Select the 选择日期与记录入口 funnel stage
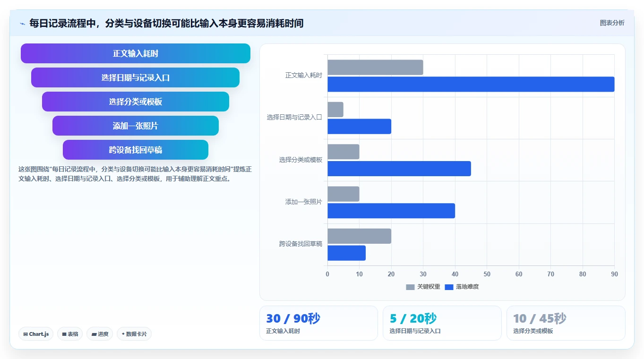 136,77
